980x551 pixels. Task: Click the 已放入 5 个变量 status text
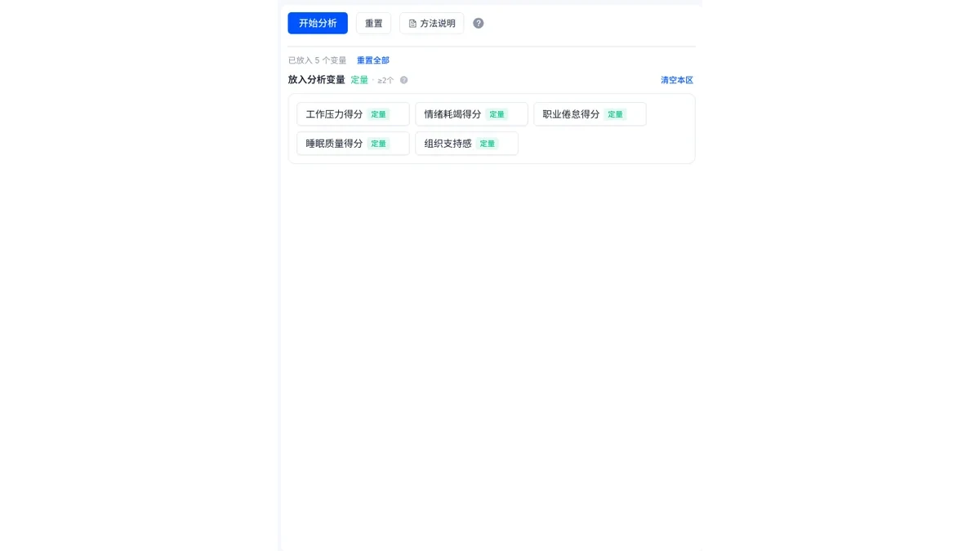click(x=317, y=60)
